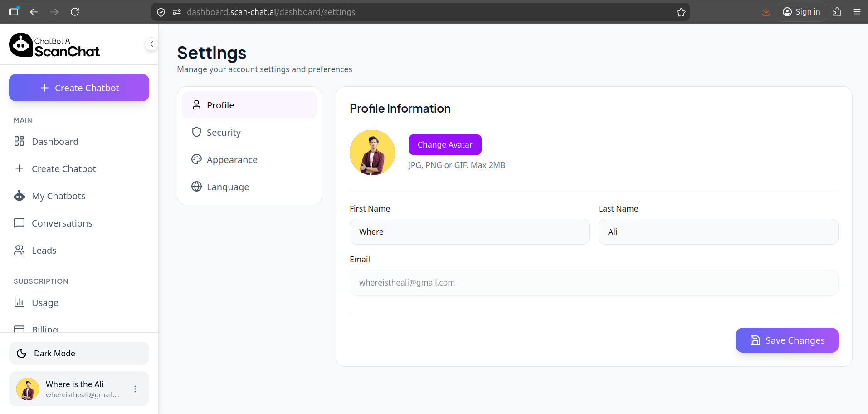The image size is (868, 414).
Task: Focus the First Name input field
Action: [x=469, y=232]
